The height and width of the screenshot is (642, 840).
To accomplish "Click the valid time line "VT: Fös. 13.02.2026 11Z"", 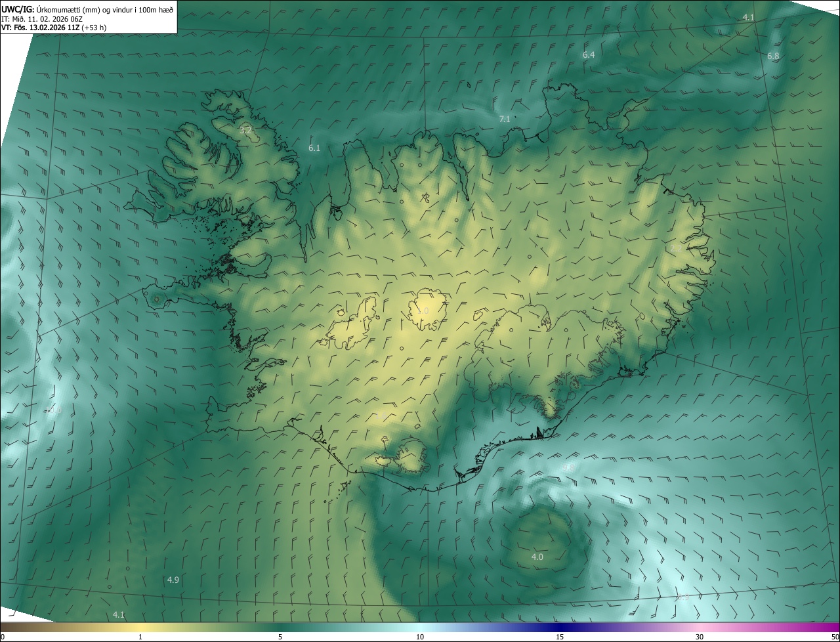I will tap(40, 28).
